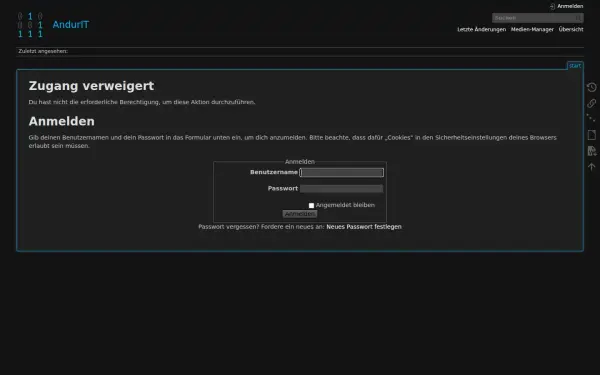
Task: Open Letzte Änderungen
Action: [x=481, y=29]
